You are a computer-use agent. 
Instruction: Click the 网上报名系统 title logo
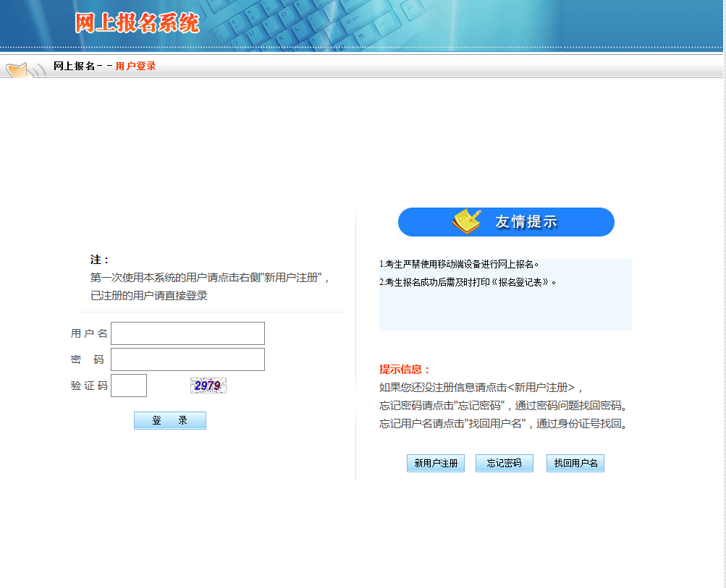[137, 24]
